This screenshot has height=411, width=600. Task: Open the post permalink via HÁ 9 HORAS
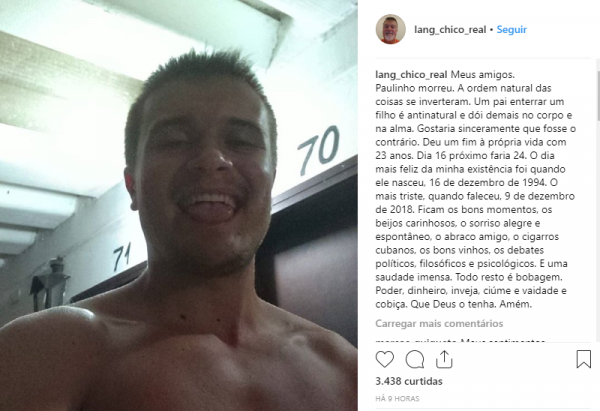pyautogui.click(x=397, y=399)
